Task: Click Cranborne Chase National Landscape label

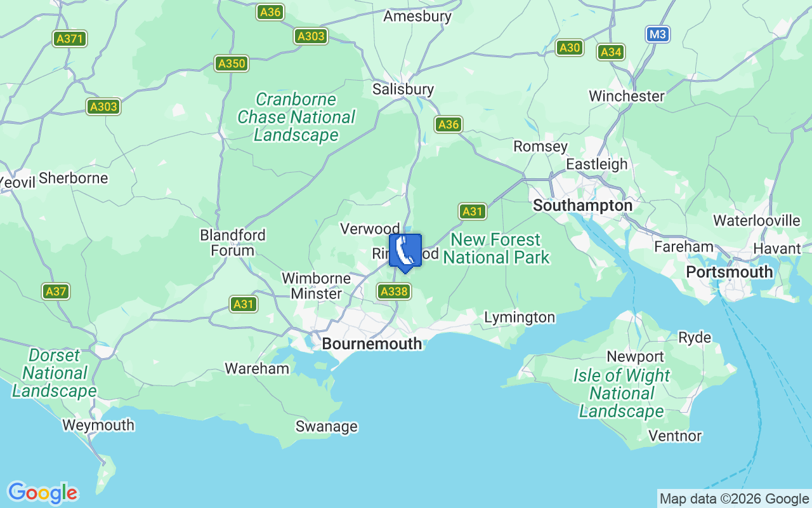Action: click(296, 117)
